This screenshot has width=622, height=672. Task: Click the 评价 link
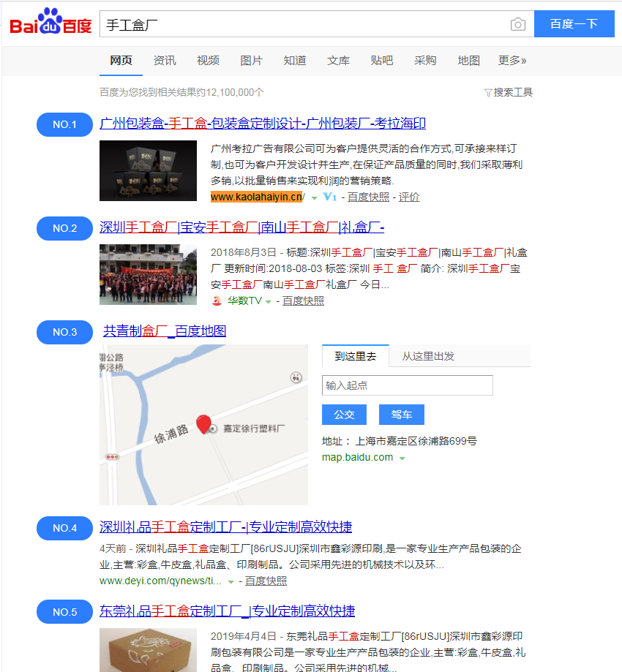click(409, 197)
